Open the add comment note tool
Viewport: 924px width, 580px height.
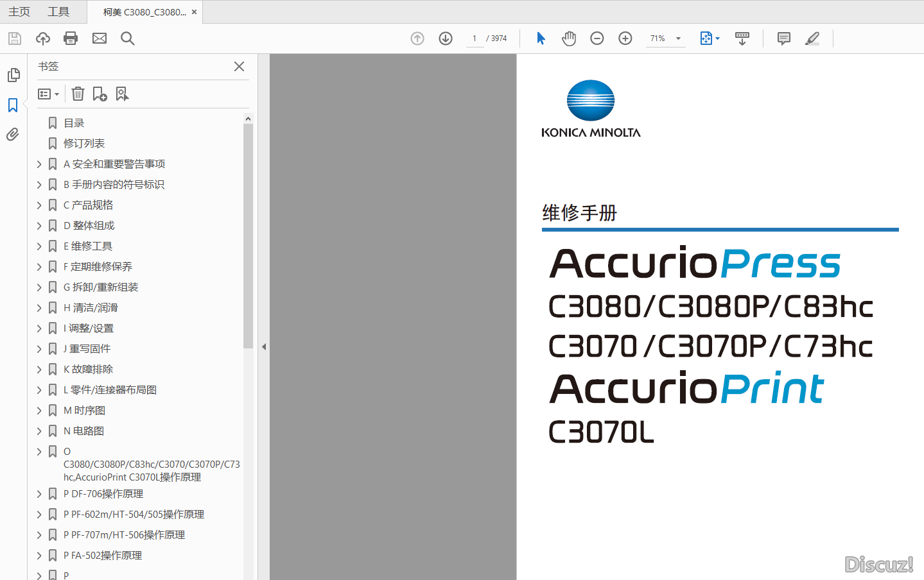point(783,38)
